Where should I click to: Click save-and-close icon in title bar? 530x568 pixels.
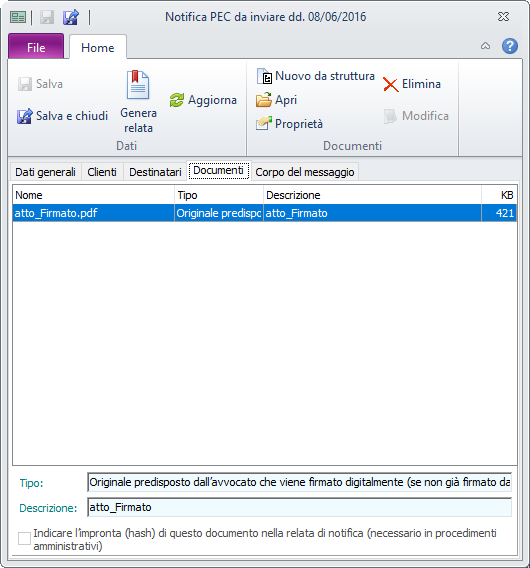(x=71, y=17)
